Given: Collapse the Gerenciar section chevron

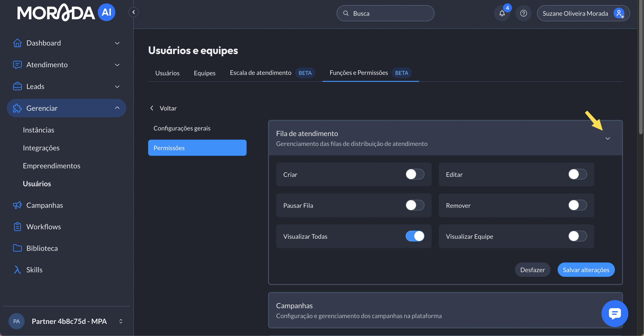Looking at the screenshot, I should 117,108.
